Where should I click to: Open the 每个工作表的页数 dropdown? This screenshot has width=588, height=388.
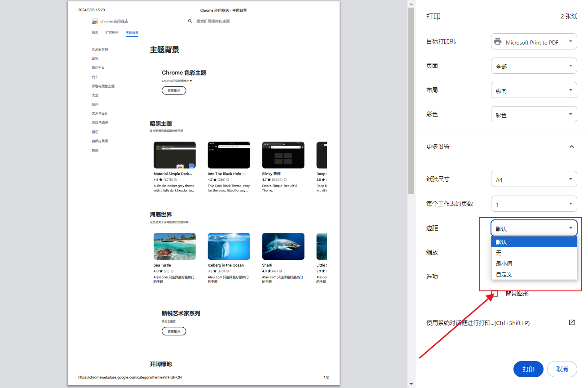534,204
